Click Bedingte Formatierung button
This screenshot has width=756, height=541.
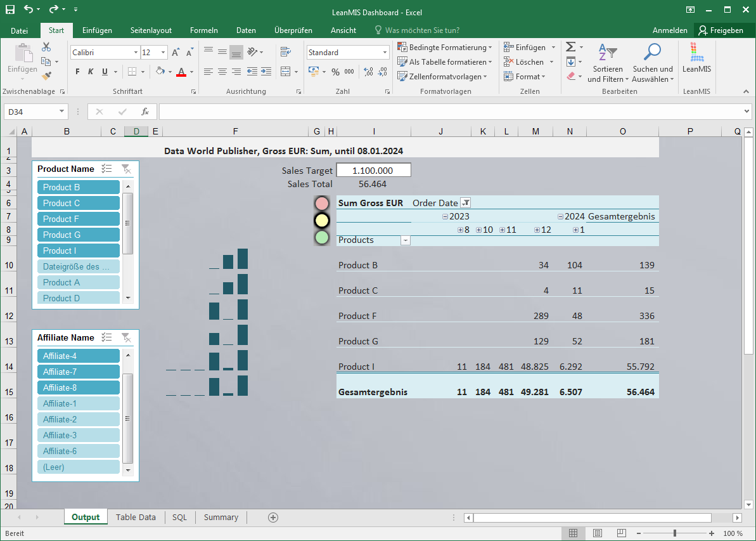(443, 48)
